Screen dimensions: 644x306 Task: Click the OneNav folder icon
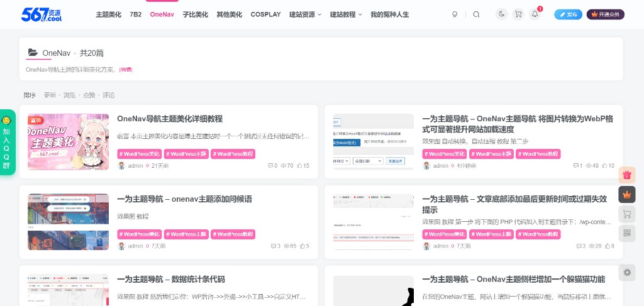[x=33, y=53]
